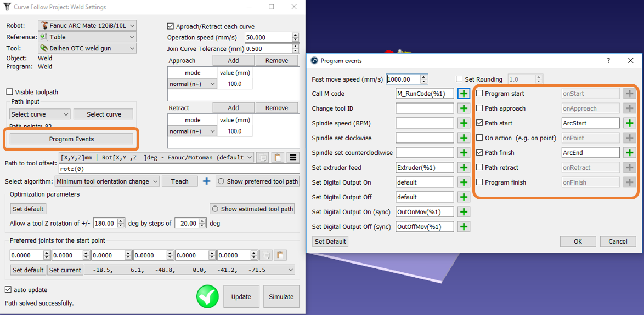Open the Robot dropdown showing Fanuc ARC Mate
This screenshot has width=644, height=315.
pyautogui.click(x=87, y=26)
